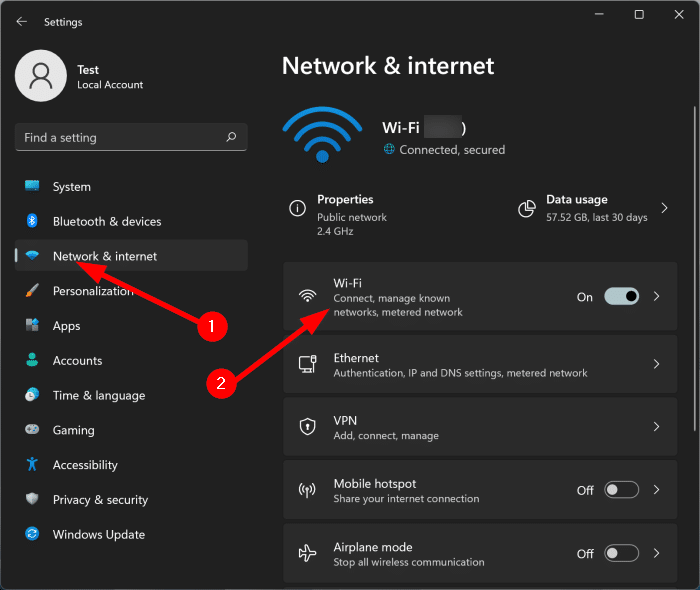Viewport: 700px width, 590px height.
Task: Click the Bluetooth icon in sidebar
Action: tap(32, 220)
